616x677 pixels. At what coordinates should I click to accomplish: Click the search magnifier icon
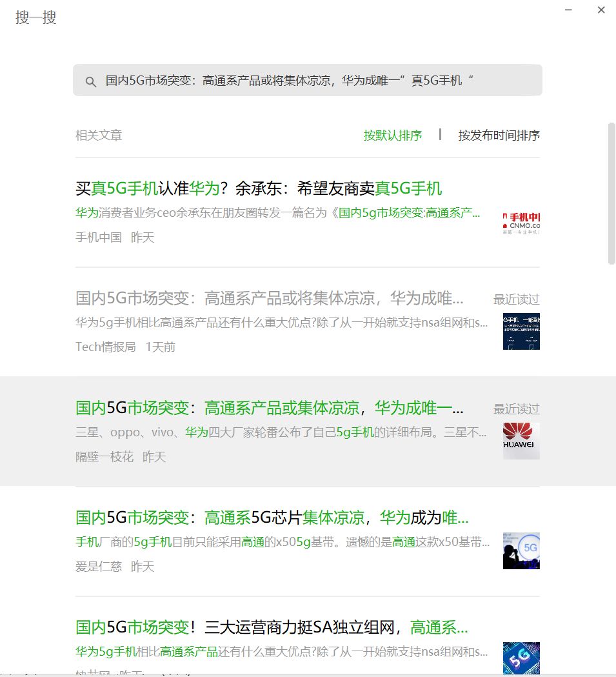pyautogui.click(x=91, y=81)
